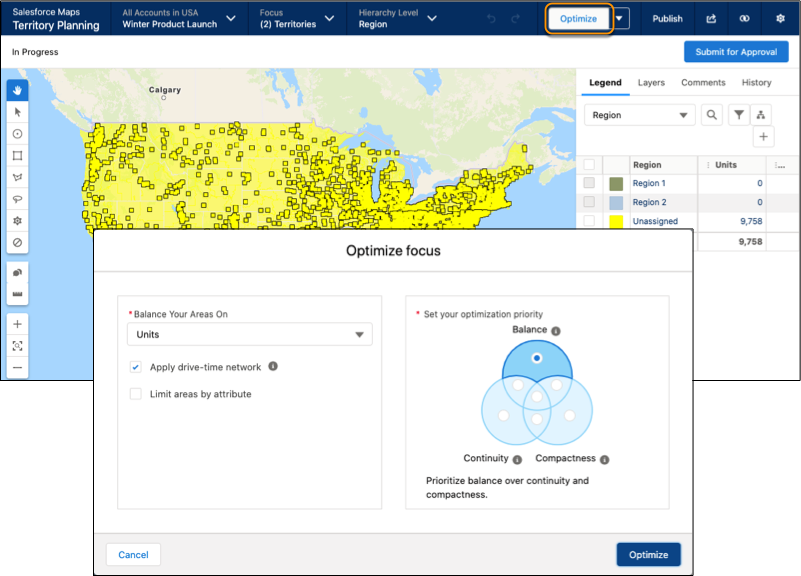
Task: Add a new region with plus button
Action: (763, 136)
